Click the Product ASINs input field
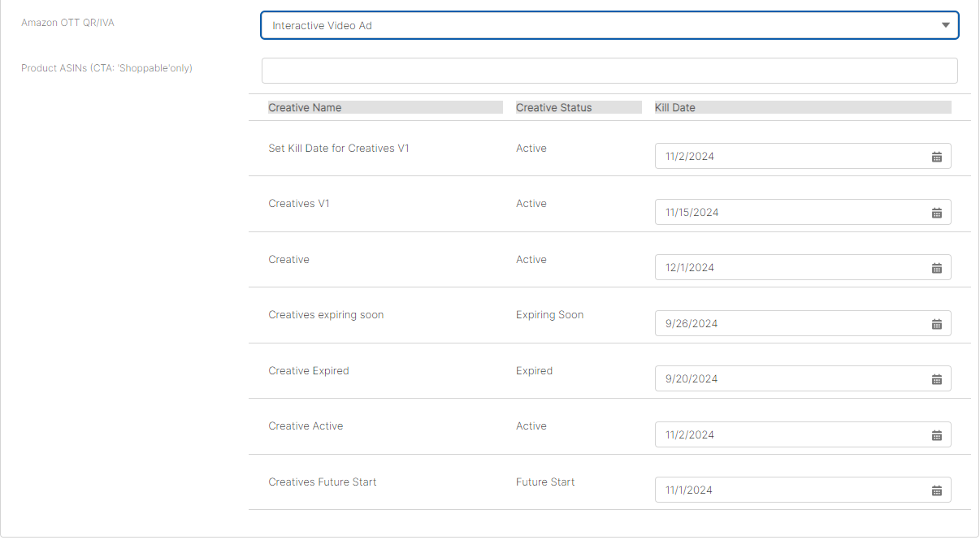 coord(609,71)
